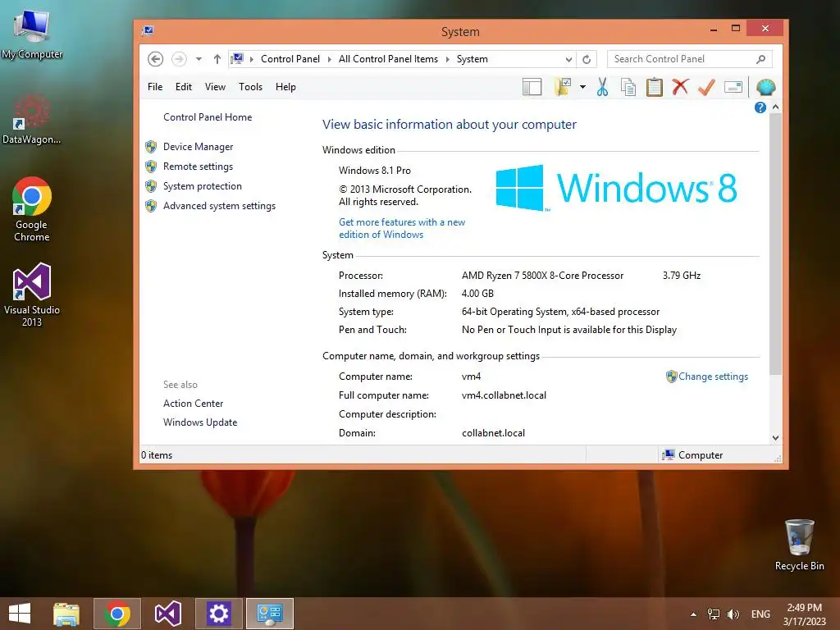
Task: Open Action Center link
Action: (193, 404)
